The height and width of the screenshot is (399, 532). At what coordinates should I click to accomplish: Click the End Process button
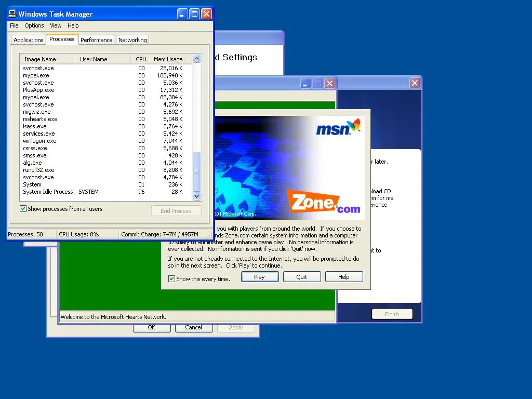[x=176, y=211]
